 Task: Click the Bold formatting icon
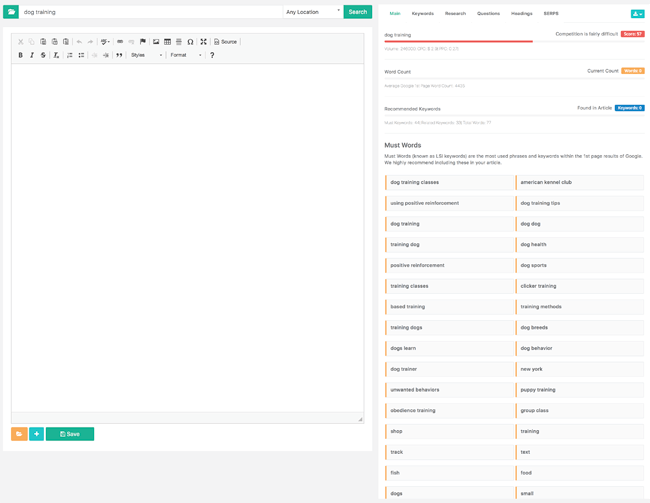pyautogui.click(x=20, y=55)
